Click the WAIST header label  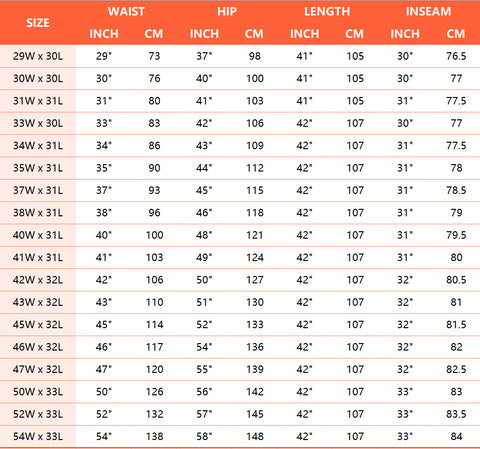pyautogui.click(x=126, y=12)
